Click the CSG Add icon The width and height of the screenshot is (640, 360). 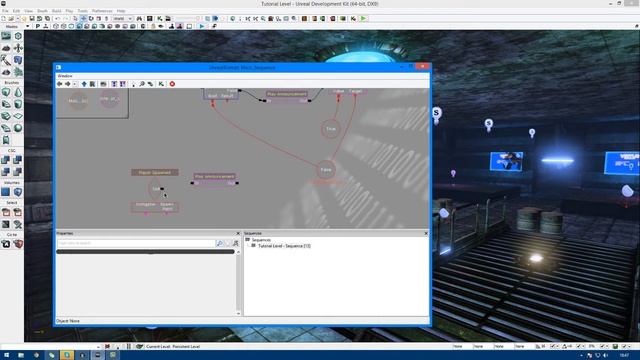[6, 160]
